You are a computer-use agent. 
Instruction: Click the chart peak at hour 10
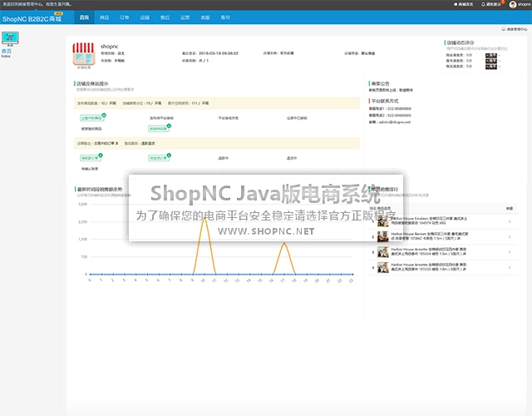click(204, 218)
